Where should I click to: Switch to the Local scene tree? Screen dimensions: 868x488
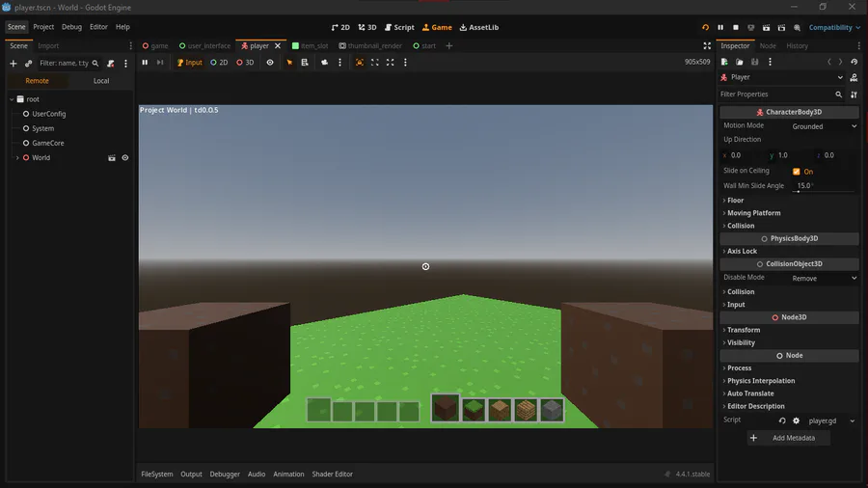click(101, 81)
